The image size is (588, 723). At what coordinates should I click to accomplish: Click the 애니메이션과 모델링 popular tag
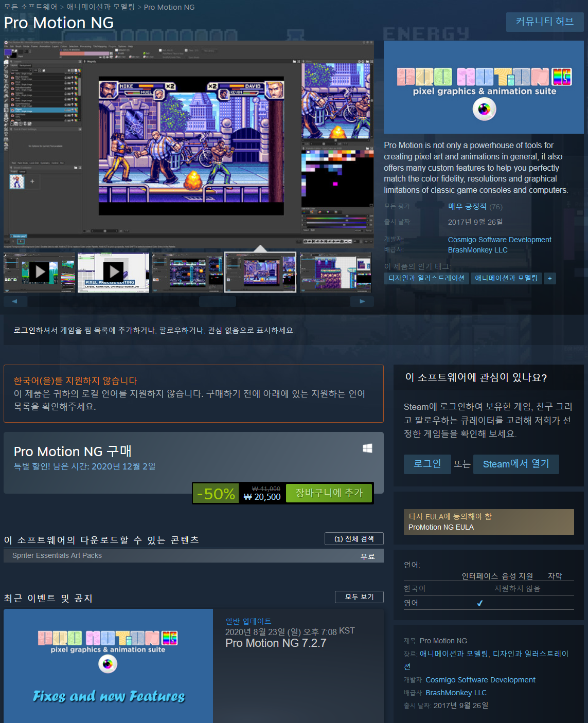click(x=506, y=278)
